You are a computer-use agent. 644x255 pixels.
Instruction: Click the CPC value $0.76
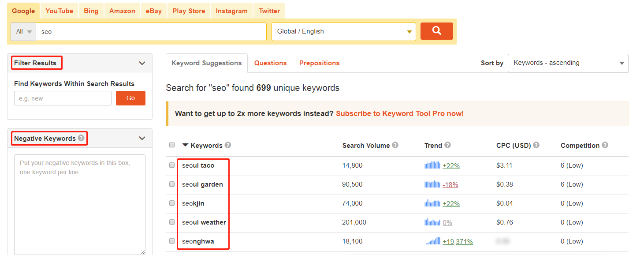point(505,222)
